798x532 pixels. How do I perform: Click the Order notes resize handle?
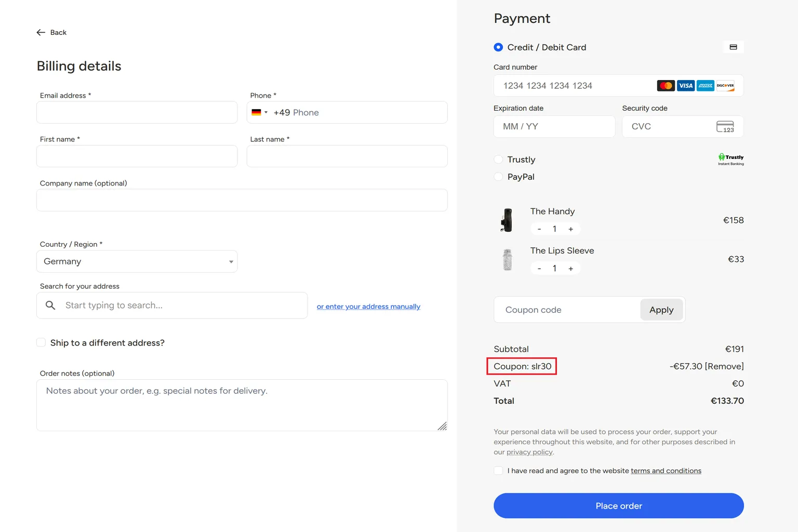(x=442, y=426)
